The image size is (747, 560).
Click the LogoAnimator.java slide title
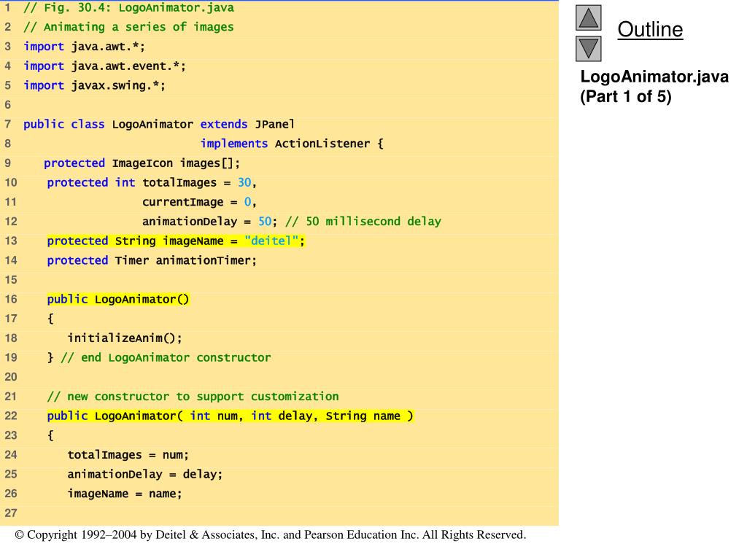point(654,77)
